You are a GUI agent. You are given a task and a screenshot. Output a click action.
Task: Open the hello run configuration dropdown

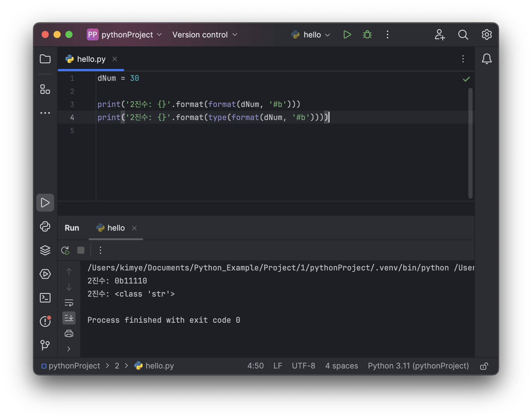pos(311,35)
